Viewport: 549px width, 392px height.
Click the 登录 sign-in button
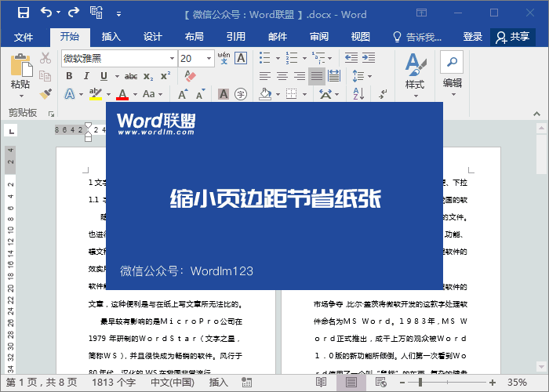click(472, 36)
